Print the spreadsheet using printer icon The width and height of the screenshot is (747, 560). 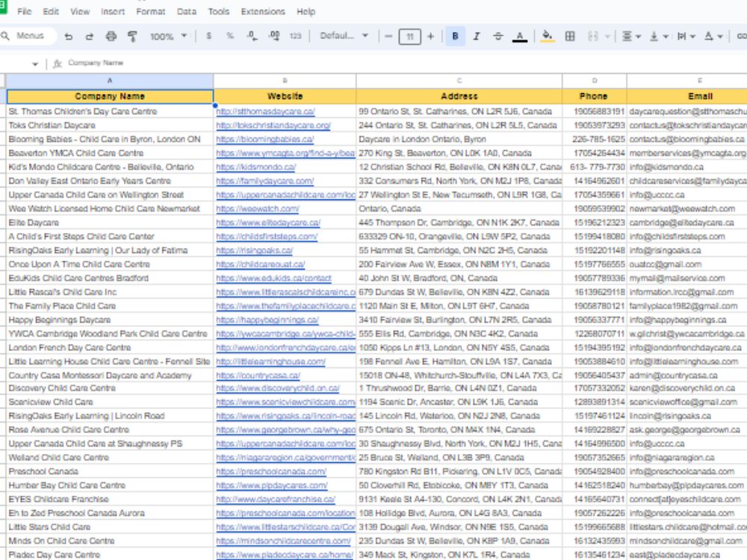[111, 36]
